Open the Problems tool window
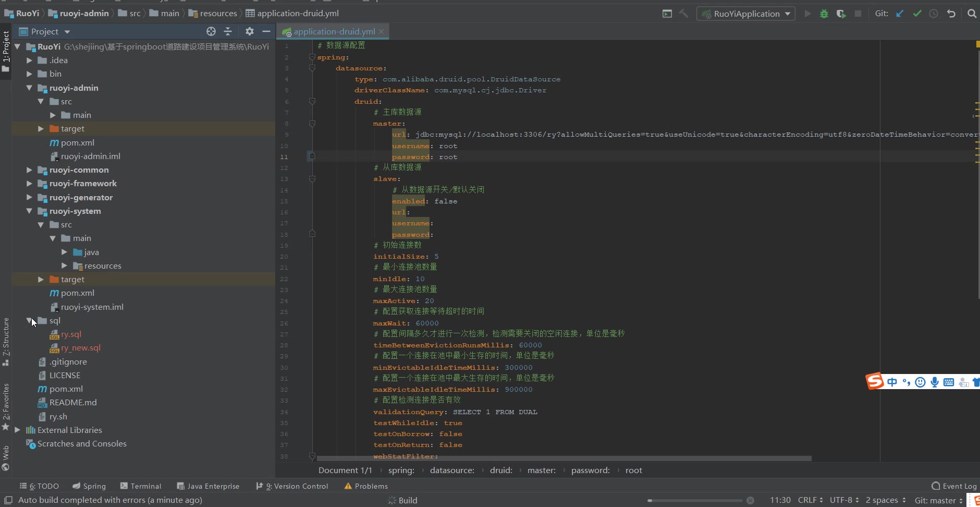 click(x=366, y=486)
